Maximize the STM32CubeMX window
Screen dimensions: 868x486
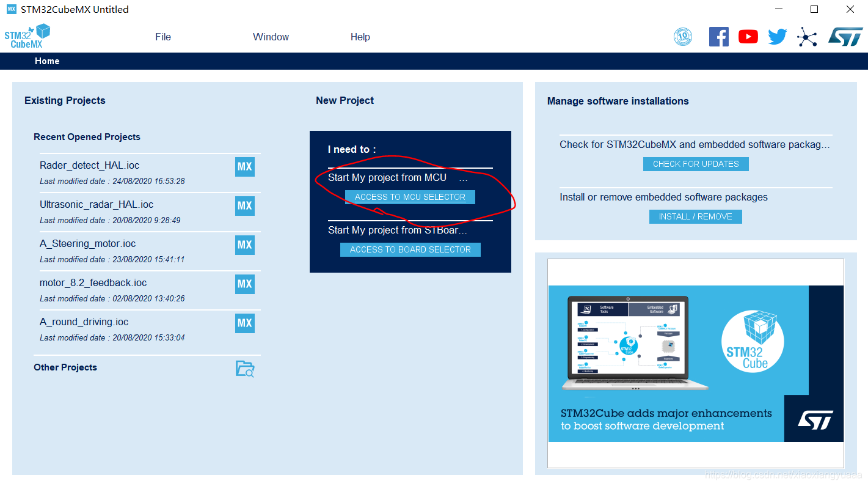tap(814, 9)
